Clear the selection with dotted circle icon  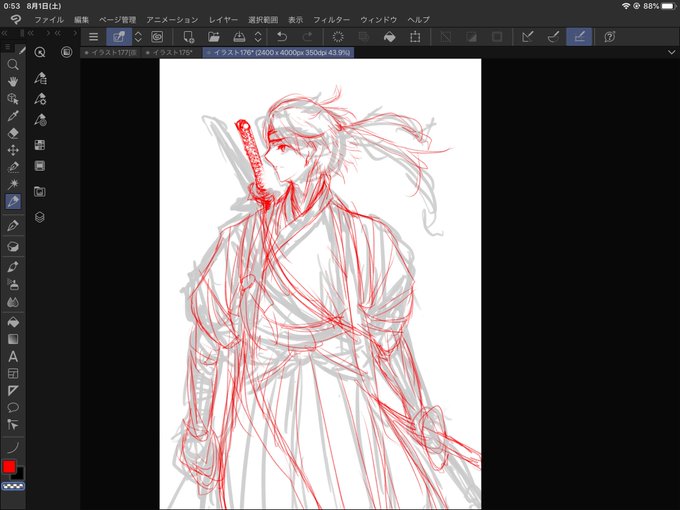point(338,37)
